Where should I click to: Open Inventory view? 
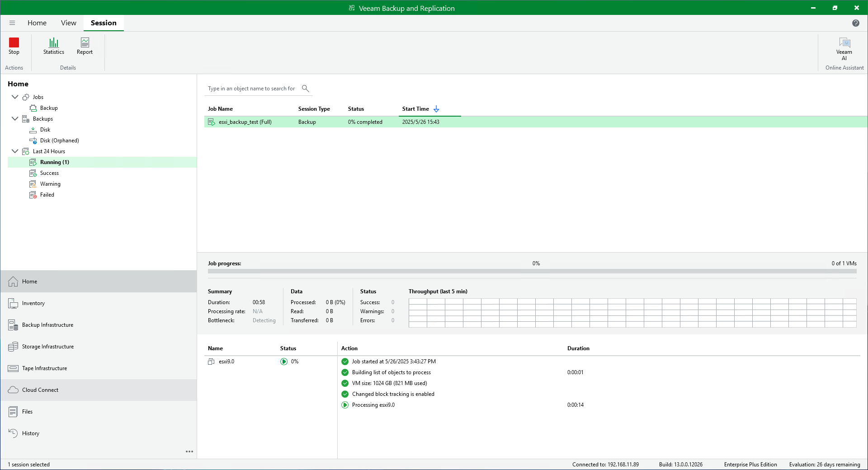click(x=99, y=303)
